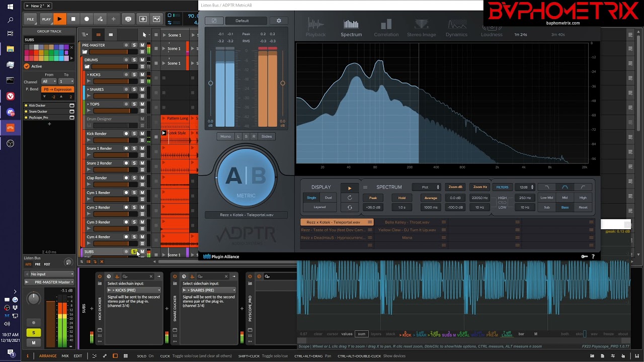
Task: Toggle the spectrum Average button
Action: tap(431, 198)
